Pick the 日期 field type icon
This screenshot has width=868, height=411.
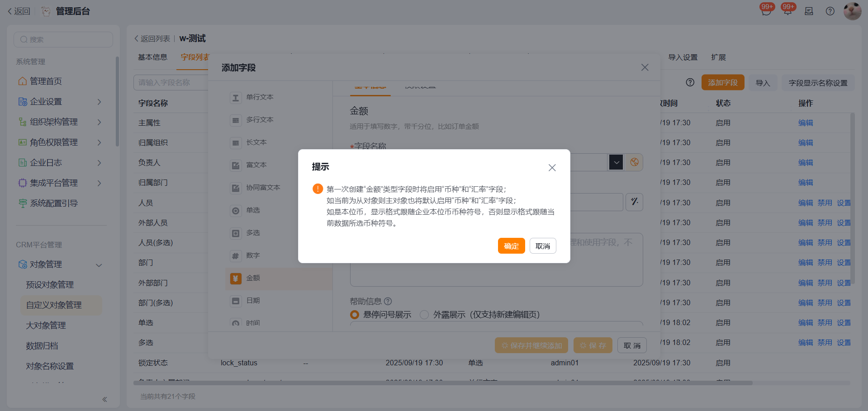pyautogui.click(x=235, y=301)
